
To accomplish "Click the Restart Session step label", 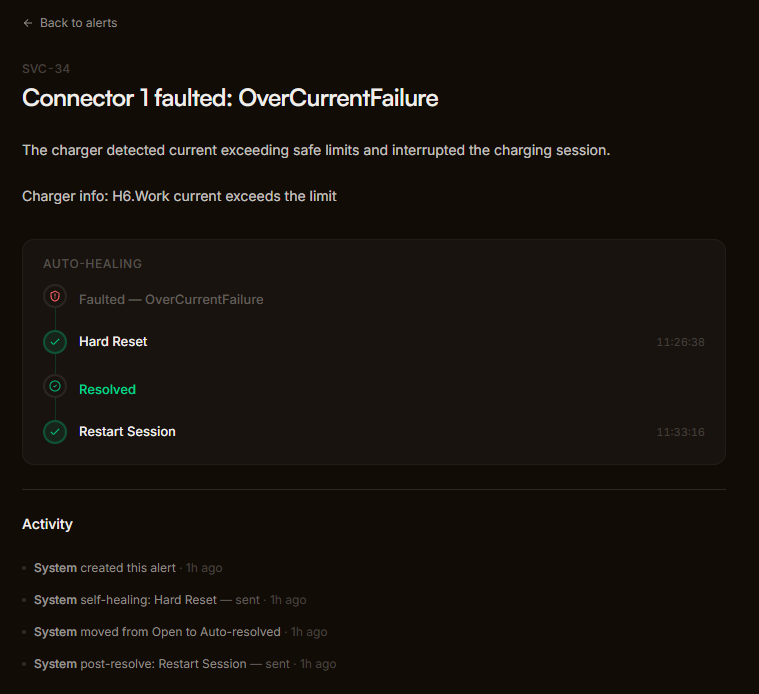I will [127, 432].
